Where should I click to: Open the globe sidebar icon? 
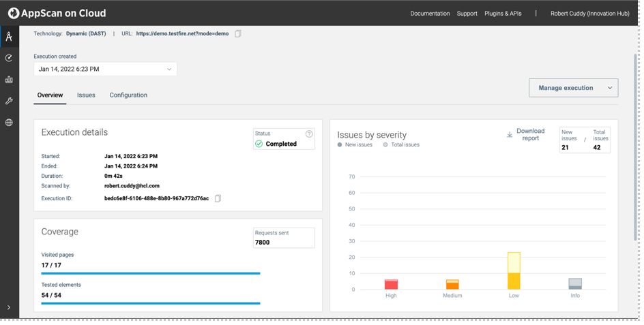pos(9,122)
